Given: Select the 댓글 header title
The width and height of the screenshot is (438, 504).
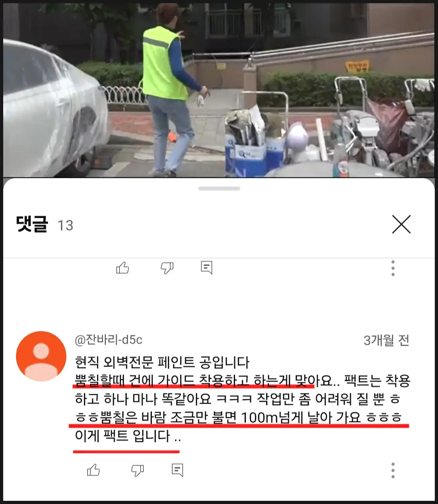Looking at the screenshot, I should [x=32, y=224].
